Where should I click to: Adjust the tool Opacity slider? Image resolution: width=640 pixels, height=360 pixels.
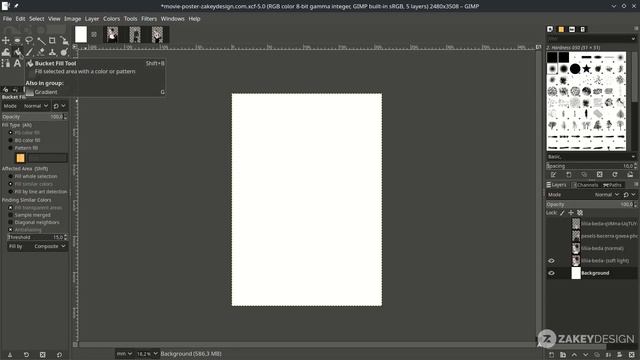coord(34,117)
